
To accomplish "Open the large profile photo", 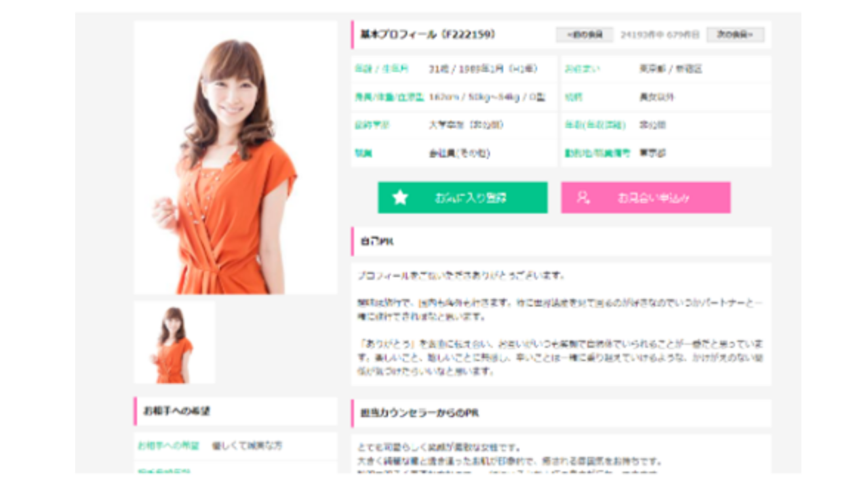I will [235, 157].
